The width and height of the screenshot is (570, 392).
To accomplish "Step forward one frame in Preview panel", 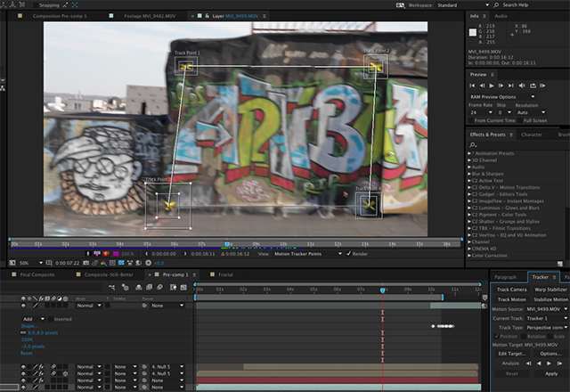I will pos(501,86).
